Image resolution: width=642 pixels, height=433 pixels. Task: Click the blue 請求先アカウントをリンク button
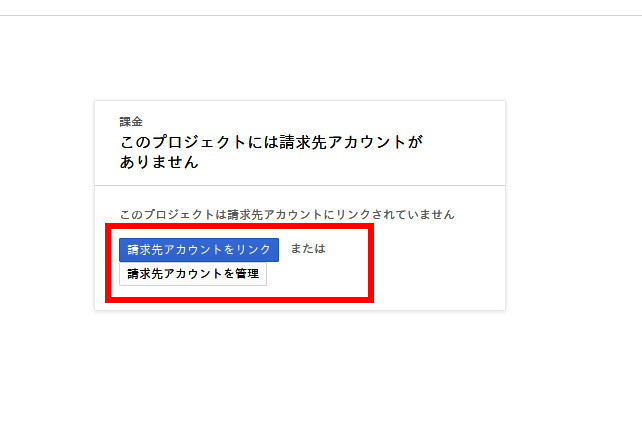coord(199,250)
